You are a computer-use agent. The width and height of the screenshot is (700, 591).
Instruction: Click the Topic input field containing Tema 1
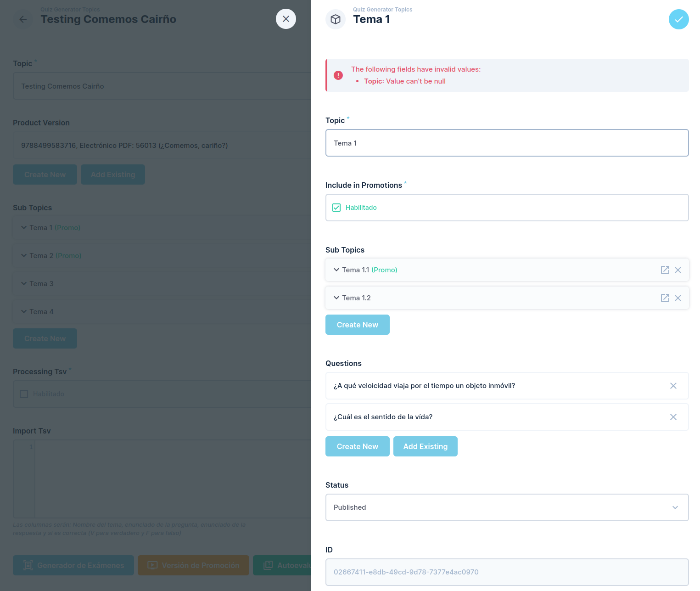pos(507,143)
